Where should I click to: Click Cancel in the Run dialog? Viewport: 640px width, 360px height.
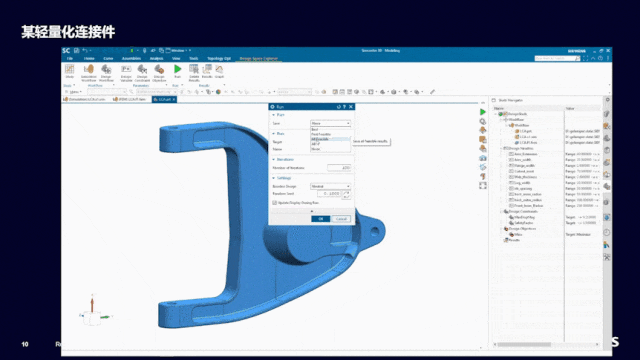(x=341, y=219)
